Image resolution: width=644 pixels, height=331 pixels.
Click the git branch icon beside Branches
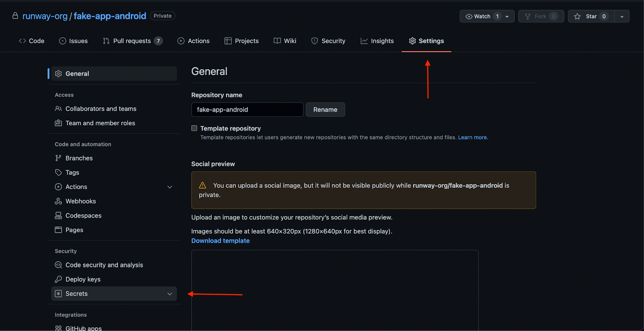tap(58, 158)
